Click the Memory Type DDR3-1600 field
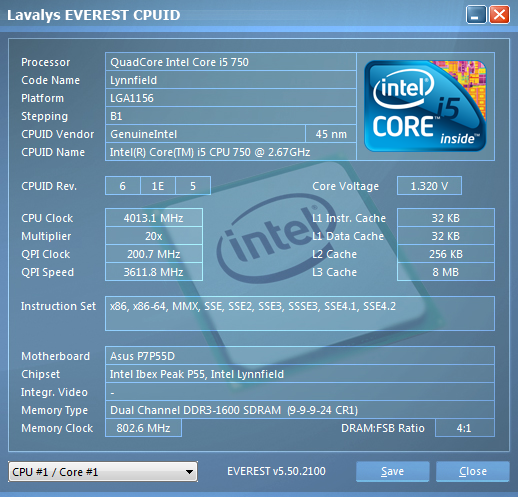The height and width of the screenshot is (497, 518). [x=300, y=410]
